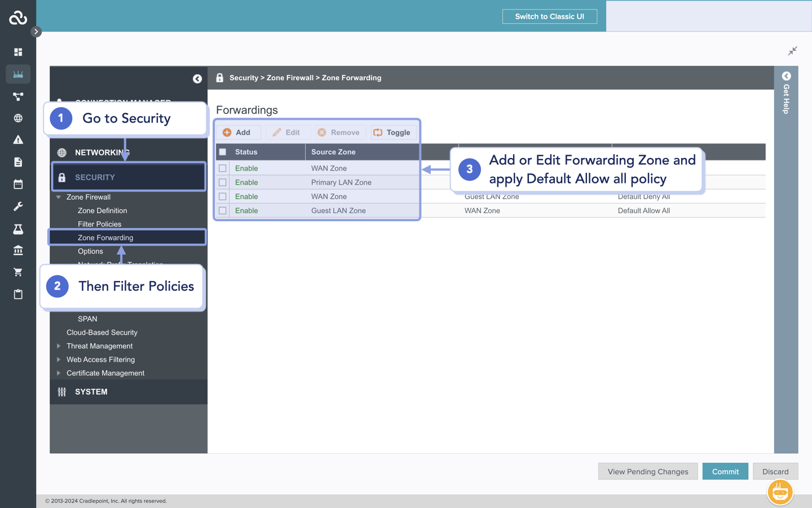Open the SYSTEM section menu

(x=91, y=392)
